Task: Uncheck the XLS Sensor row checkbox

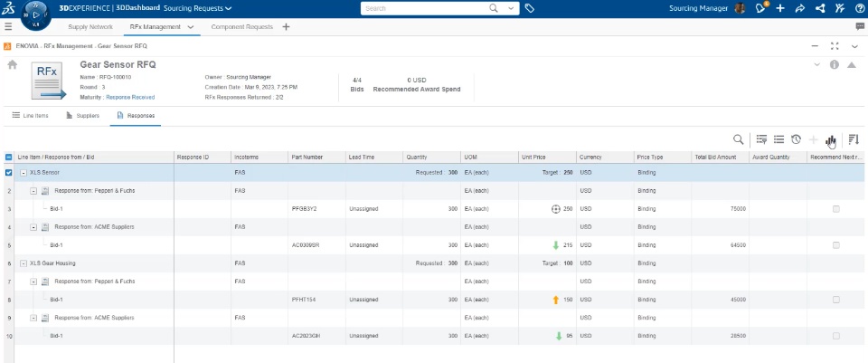Action: 9,171
